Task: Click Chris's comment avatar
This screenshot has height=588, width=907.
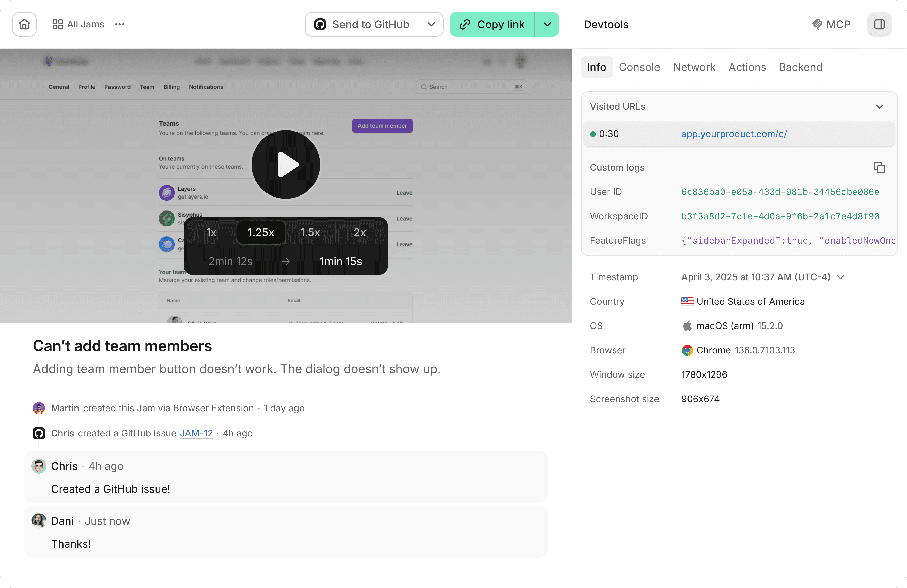Action: pyautogui.click(x=39, y=466)
